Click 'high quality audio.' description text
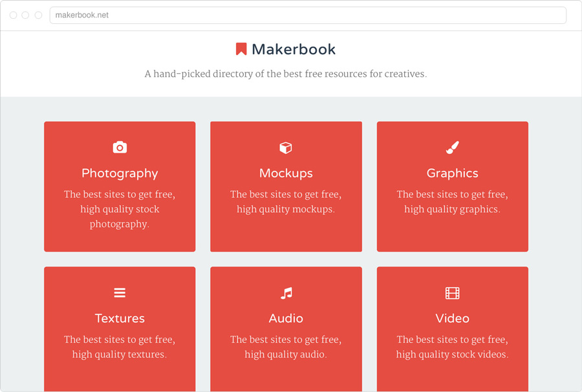Viewport: 582px width, 392px height. pos(286,354)
